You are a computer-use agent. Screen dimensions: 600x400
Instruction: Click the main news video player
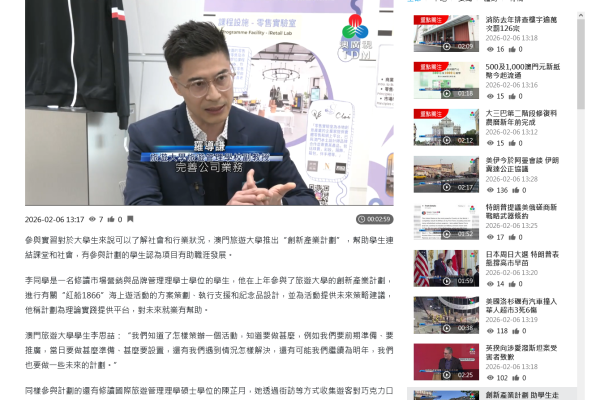pyautogui.click(x=209, y=103)
